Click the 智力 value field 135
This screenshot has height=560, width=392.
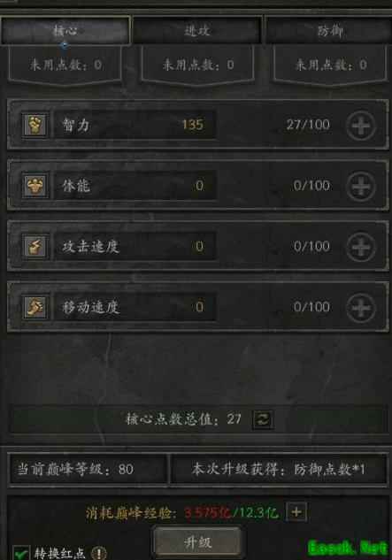click(135, 125)
